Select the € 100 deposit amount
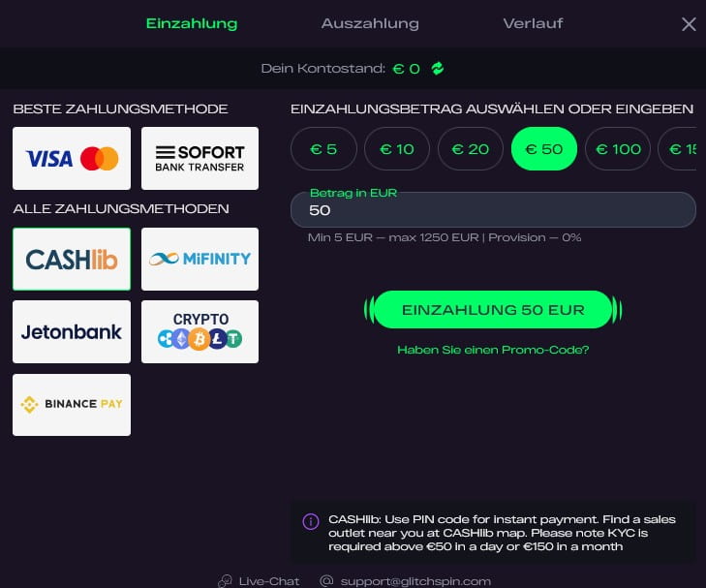Image resolution: width=706 pixels, height=588 pixels. pos(618,148)
